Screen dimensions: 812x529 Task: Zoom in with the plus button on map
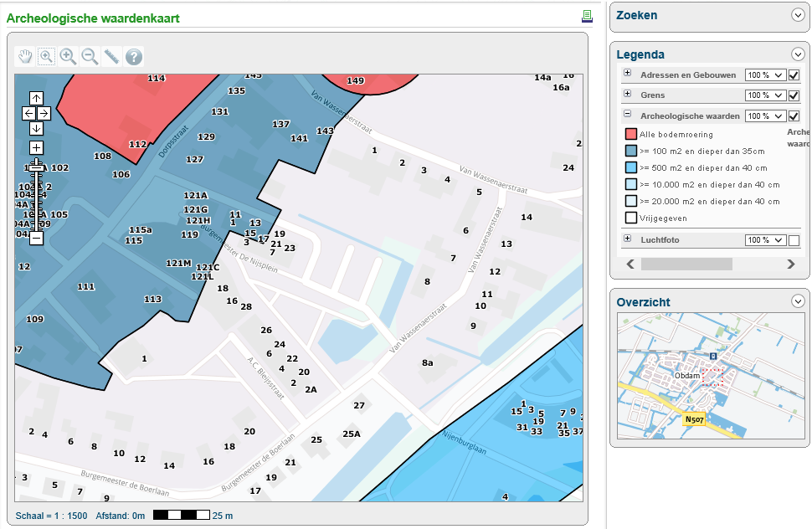[36, 148]
